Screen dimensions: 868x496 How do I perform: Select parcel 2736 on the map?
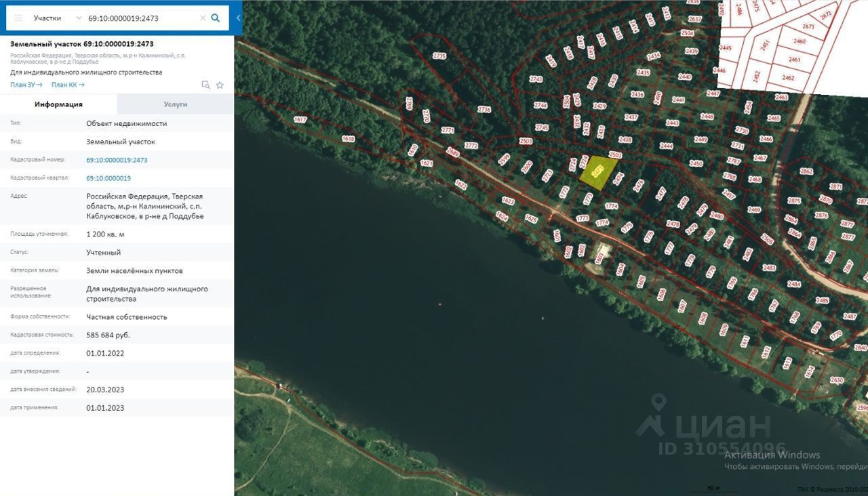pyautogui.click(x=484, y=109)
